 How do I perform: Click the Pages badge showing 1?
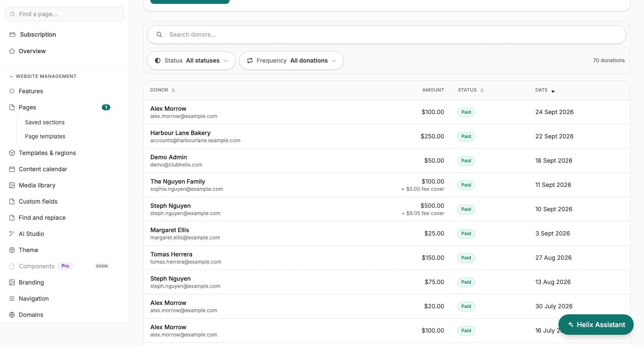tap(106, 107)
